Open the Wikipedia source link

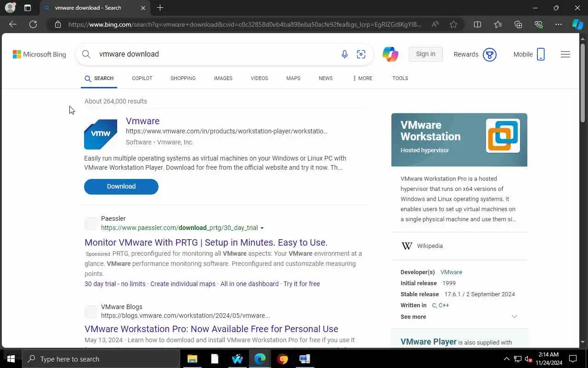pos(430,246)
